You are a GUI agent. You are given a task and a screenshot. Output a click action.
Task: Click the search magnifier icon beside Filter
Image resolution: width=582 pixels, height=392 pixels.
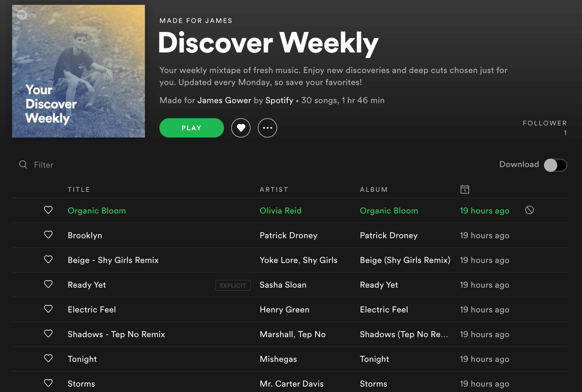23,164
